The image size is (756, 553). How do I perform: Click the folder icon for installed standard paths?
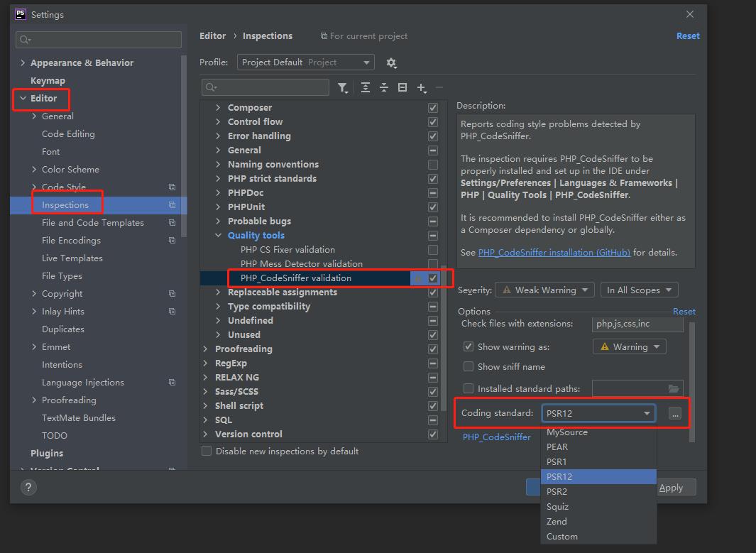tap(674, 388)
